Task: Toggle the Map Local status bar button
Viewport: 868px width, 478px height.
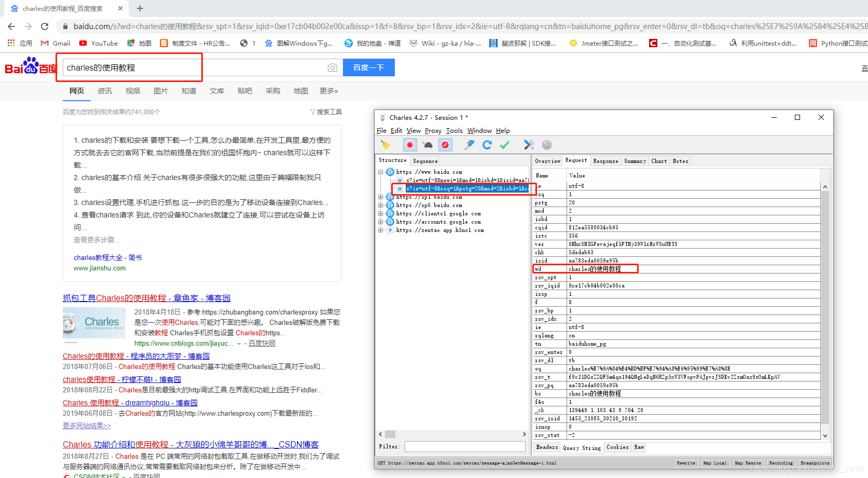Action: 714,463
